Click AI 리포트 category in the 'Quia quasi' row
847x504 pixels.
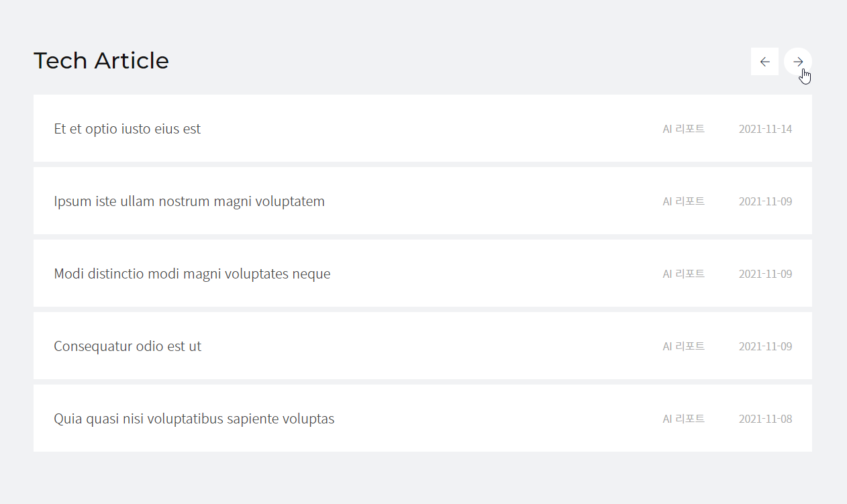(683, 419)
